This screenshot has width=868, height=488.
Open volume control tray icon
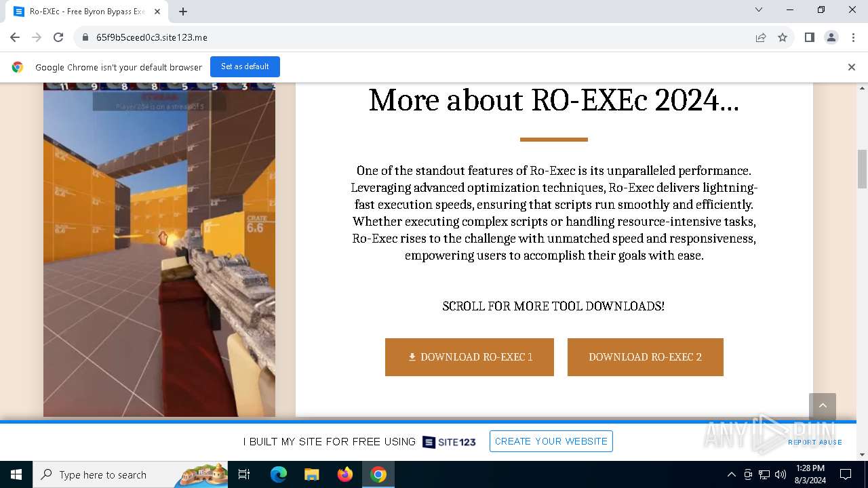pyautogui.click(x=781, y=474)
